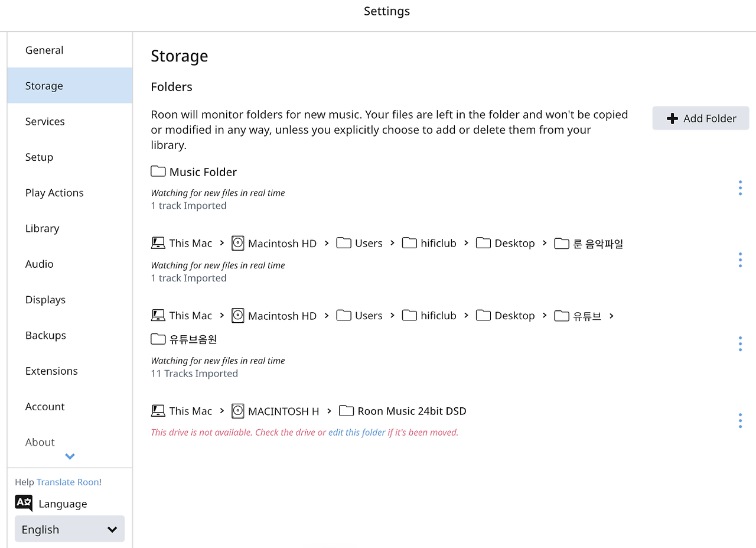Open options menu for Music Folder
Viewport: 756px width, 548px height.
[x=740, y=189]
